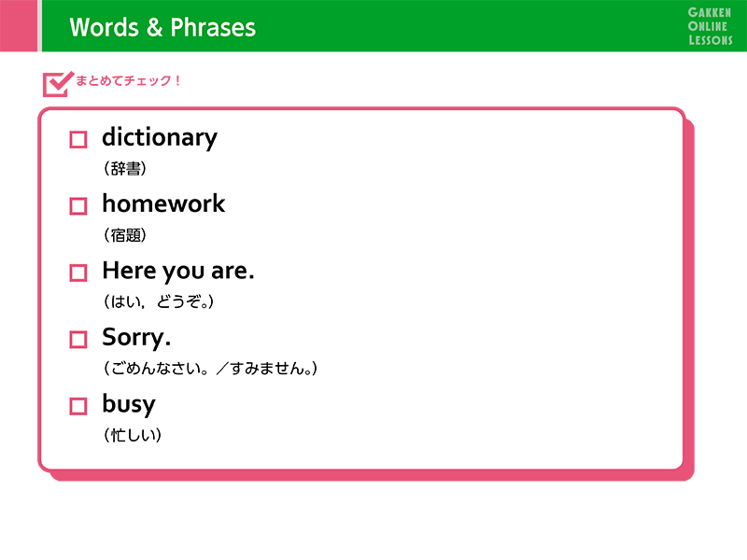Screen dimensions: 747x560
Task: Select the phrase Here you are.
Action: tap(178, 272)
